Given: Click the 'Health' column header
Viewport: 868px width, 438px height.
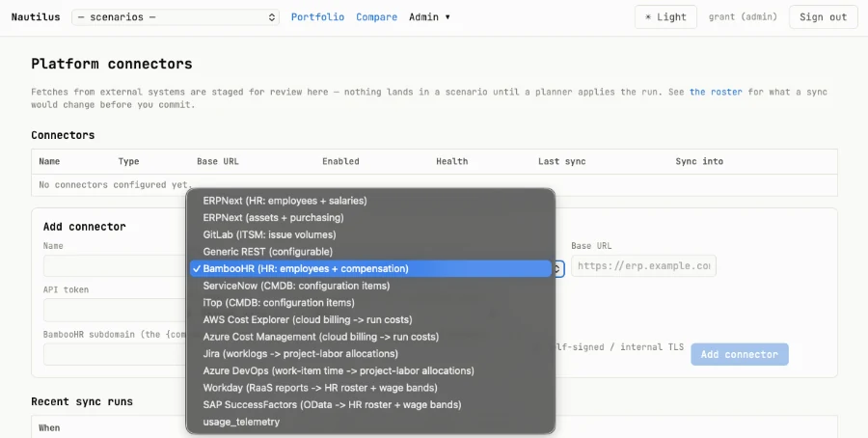Looking at the screenshot, I should (x=451, y=162).
